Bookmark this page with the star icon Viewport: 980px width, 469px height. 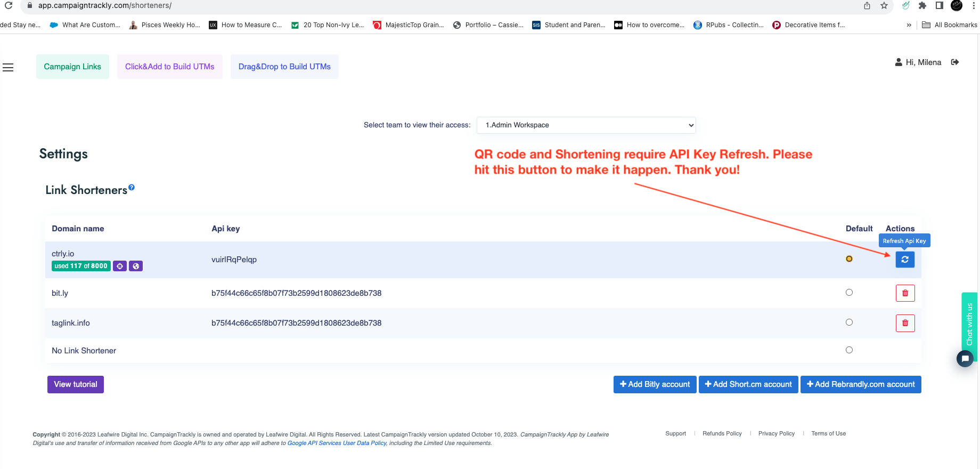[x=884, y=5]
